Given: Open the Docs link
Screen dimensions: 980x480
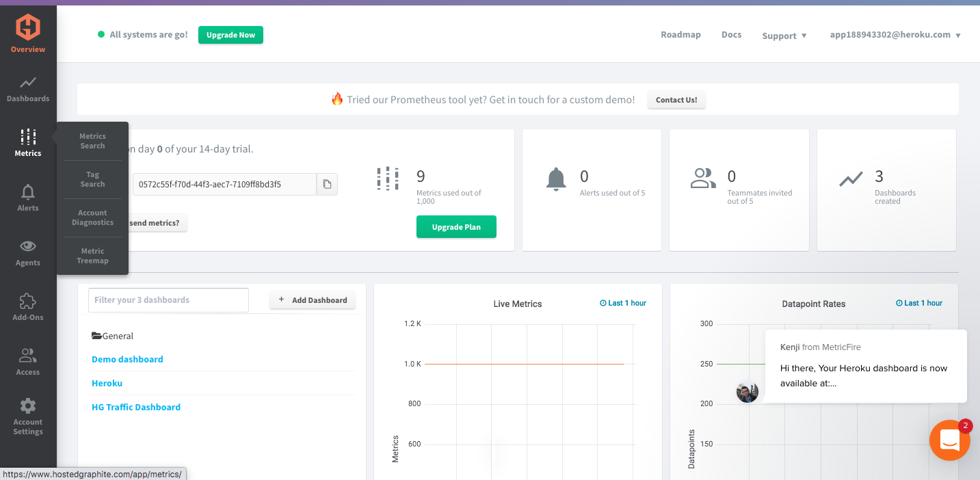Looking at the screenshot, I should (731, 35).
